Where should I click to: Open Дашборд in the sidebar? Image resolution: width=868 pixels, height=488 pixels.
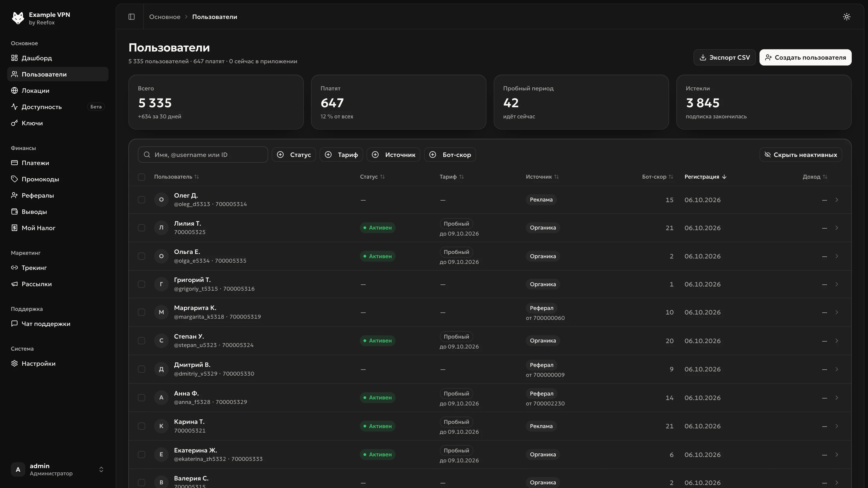[x=58, y=58]
